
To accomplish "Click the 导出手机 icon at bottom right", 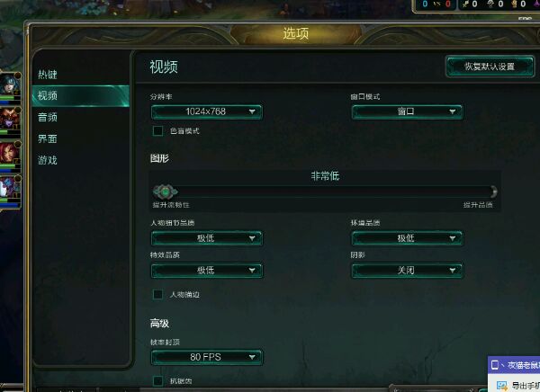I will pyautogui.click(x=501, y=385).
